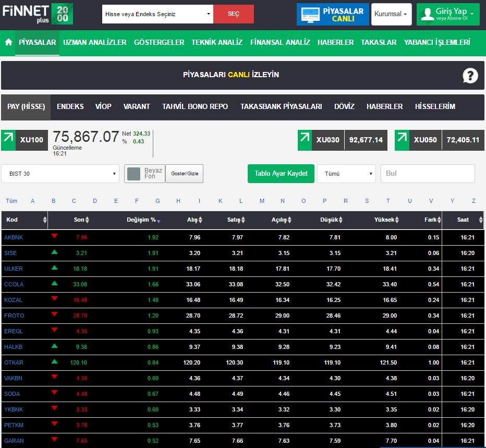
Task: Sort table by Düşük column arrows
Action: 341,220
